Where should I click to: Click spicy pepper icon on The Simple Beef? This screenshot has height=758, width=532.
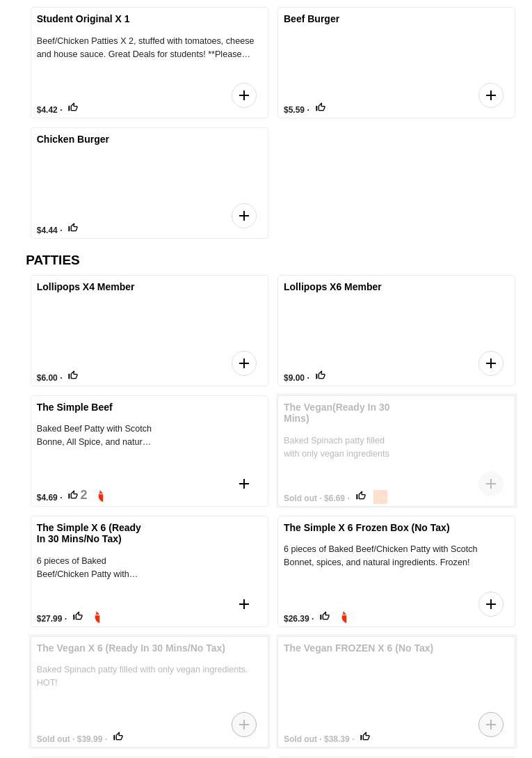click(x=101, y=496)
